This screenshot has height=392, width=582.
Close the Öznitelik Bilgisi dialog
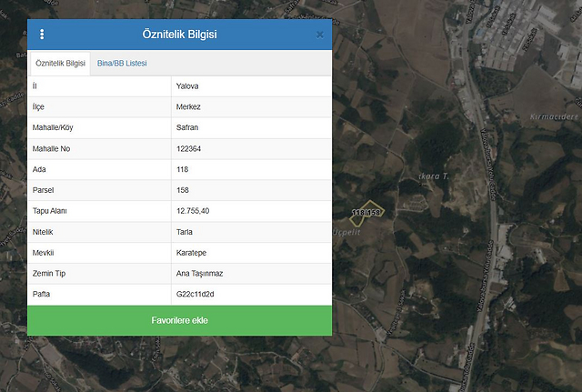coord(319,35)
